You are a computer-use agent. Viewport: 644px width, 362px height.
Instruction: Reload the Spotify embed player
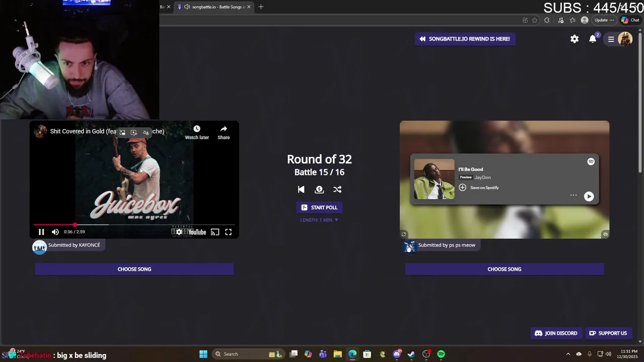(x=404, y=234)
